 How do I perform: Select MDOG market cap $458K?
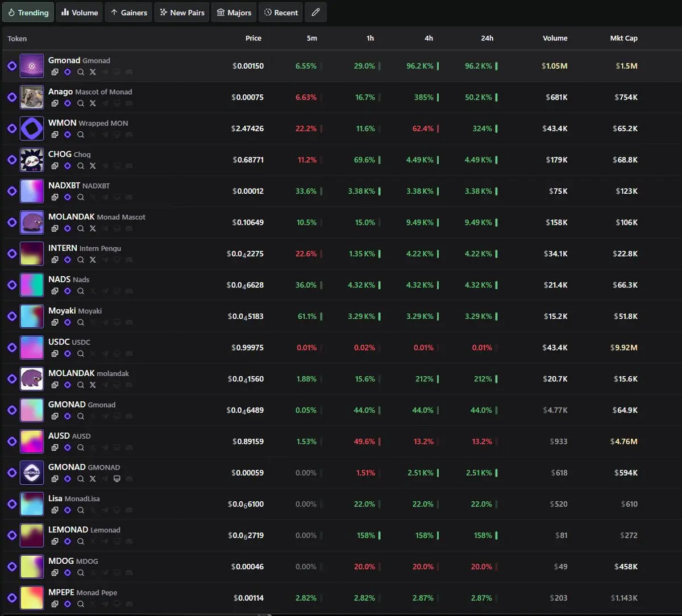point(626,567)
